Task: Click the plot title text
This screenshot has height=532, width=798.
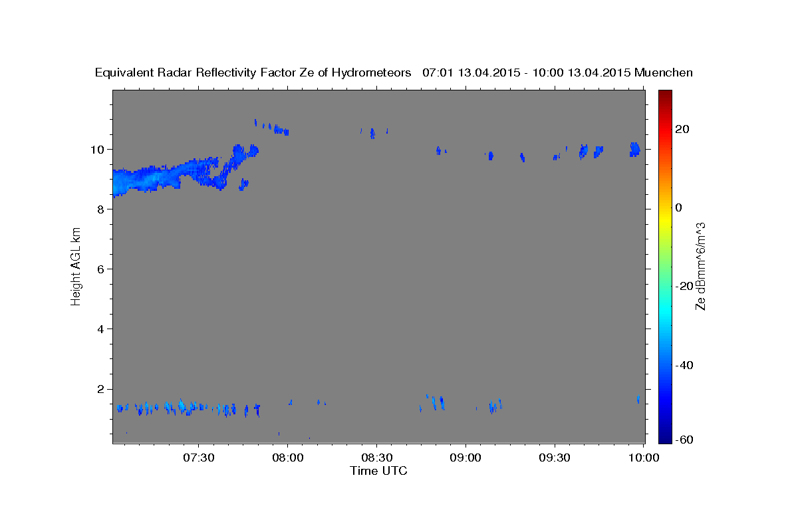Action: click(x=394, y=73)
